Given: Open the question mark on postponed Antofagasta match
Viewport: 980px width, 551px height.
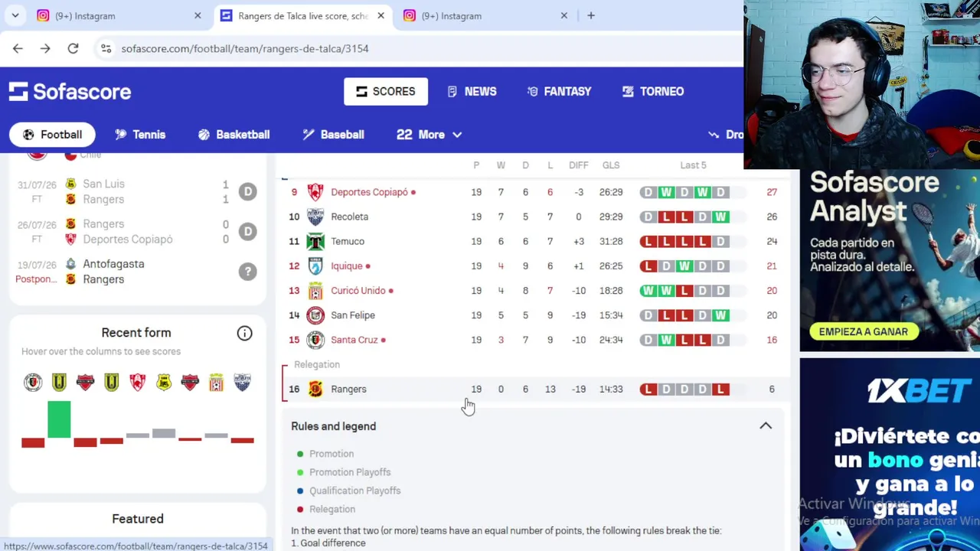Looking at the screenshot, I should click(x=247, y=272).
